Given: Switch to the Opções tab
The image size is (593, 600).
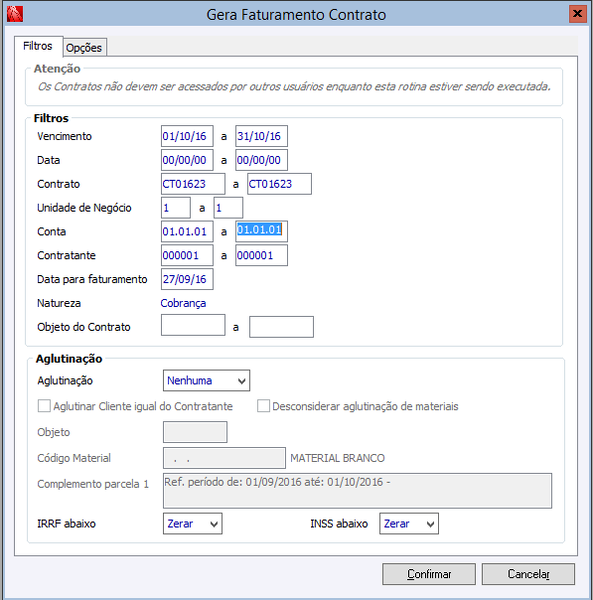Looking at the screenshot, I should [x=84, y=47].
